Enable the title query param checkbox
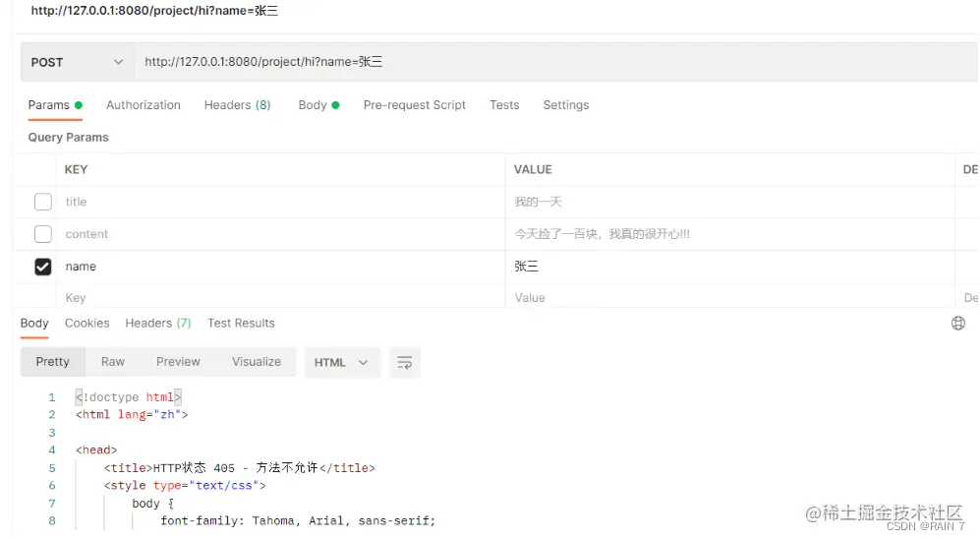980x540 pixels. click(x=43, y=202)
